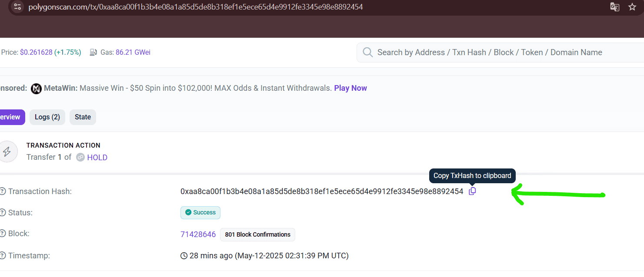Click the 801 Block Confirmations badge

[258, 234]
